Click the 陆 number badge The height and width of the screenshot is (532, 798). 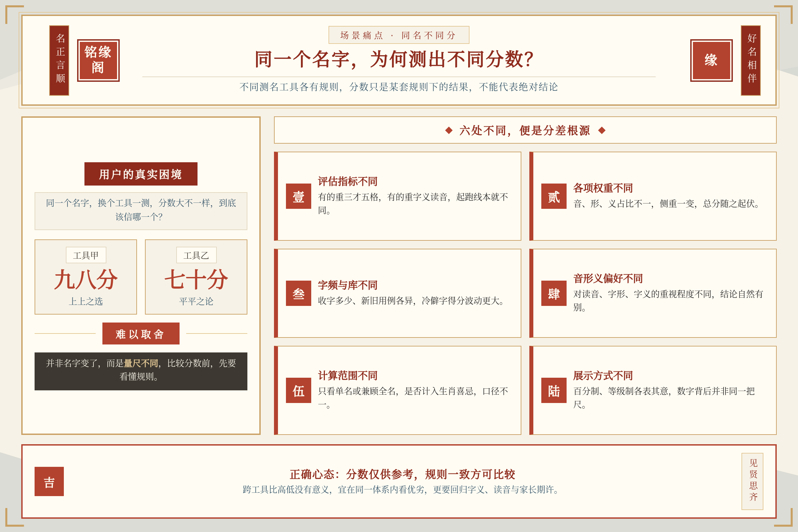[x=554, y=390]
